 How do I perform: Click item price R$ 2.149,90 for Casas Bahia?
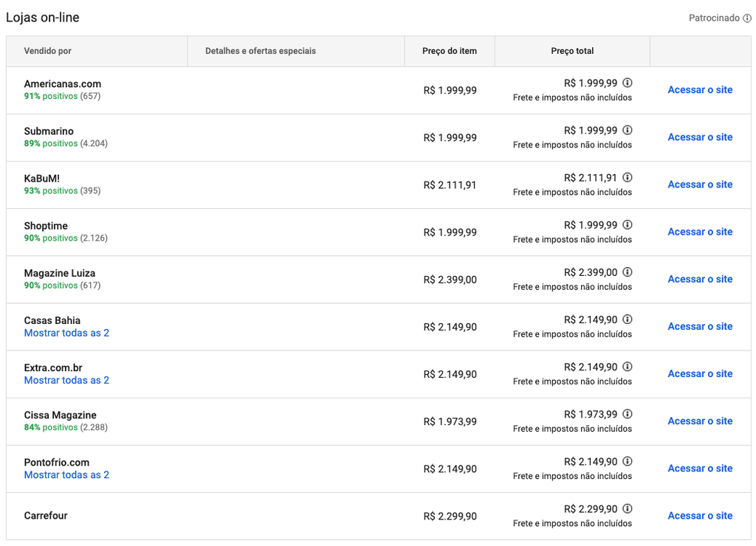coord(450,327)
